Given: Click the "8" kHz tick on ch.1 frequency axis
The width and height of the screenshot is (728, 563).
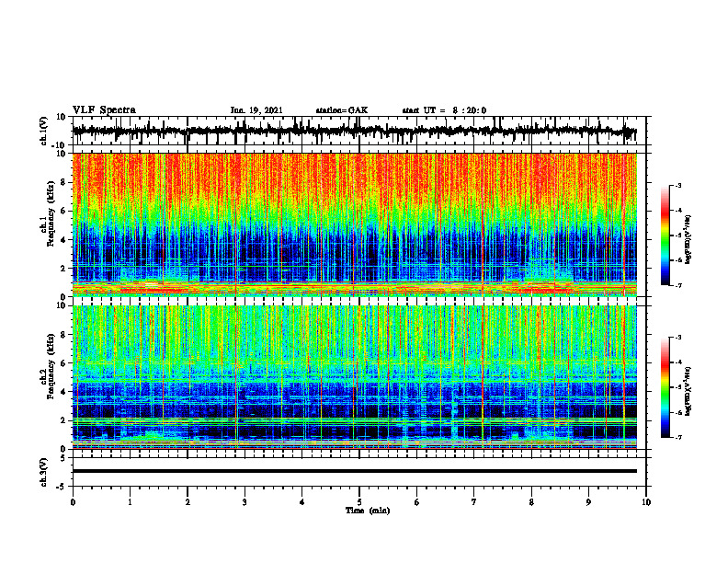Looking at the screenshot, I should point(63,182).
